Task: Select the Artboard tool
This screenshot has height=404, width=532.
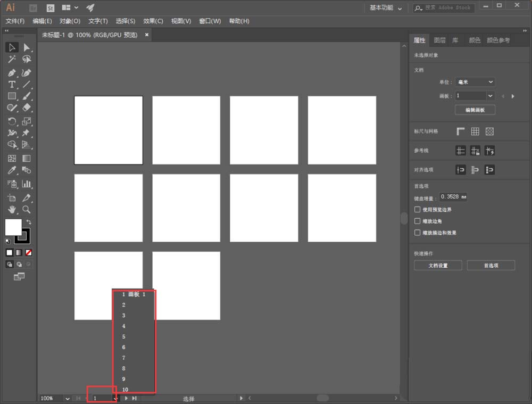Action: tap(12, 197)
